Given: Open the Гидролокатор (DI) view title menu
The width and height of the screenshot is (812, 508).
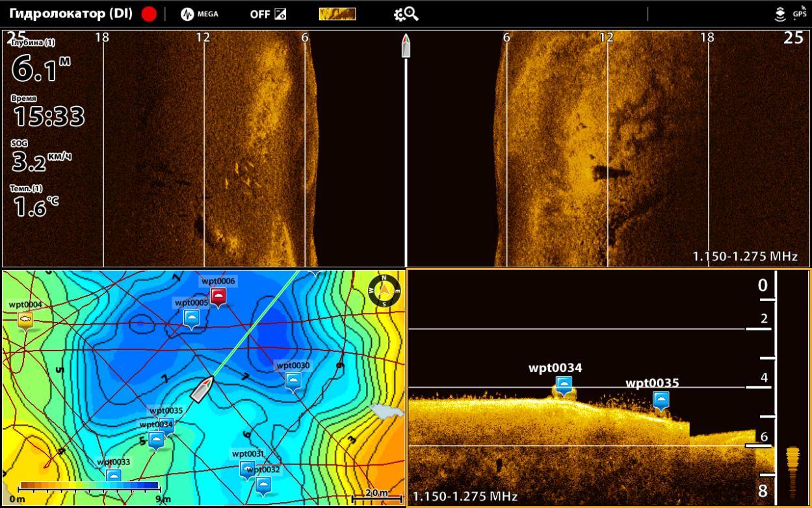Looking at the screenshot, I should click(70, 14).
